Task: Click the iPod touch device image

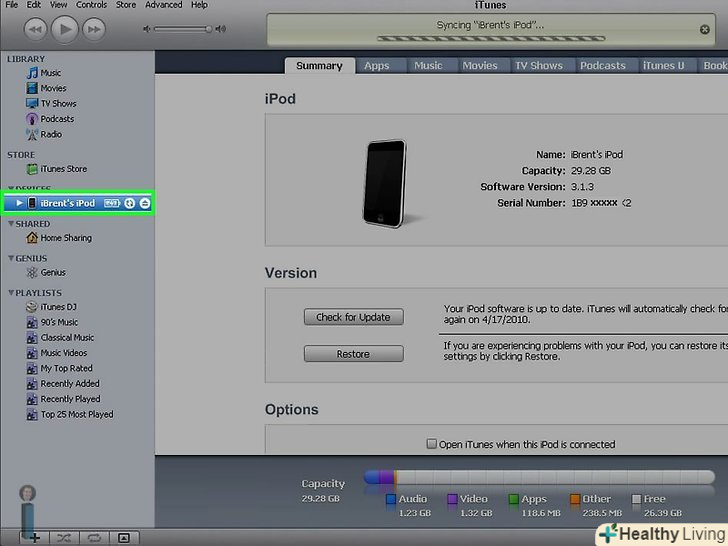Action: 384,183
